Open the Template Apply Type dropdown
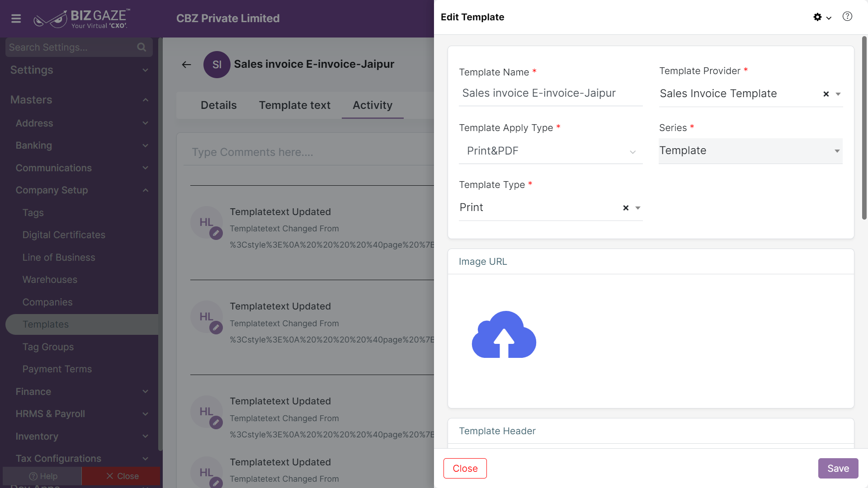The width and height of the screenshot is (868, 488). [x=551, y=151]
